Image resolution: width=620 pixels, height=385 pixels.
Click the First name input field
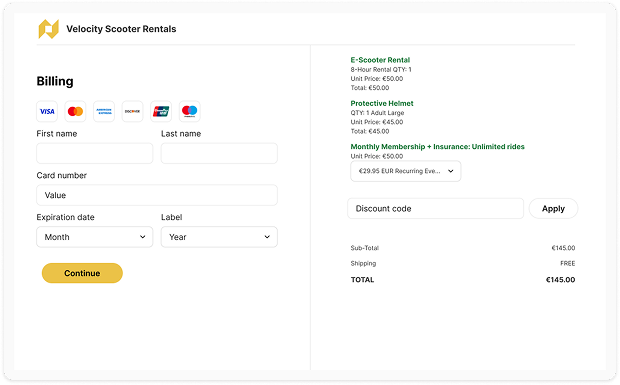pos(95,153)
